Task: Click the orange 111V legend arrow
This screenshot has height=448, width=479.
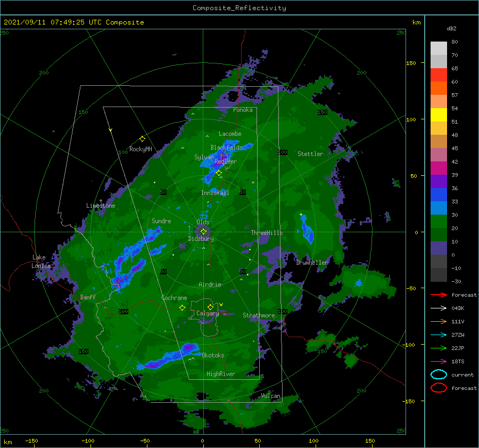Action: click(x=439, y=321)
